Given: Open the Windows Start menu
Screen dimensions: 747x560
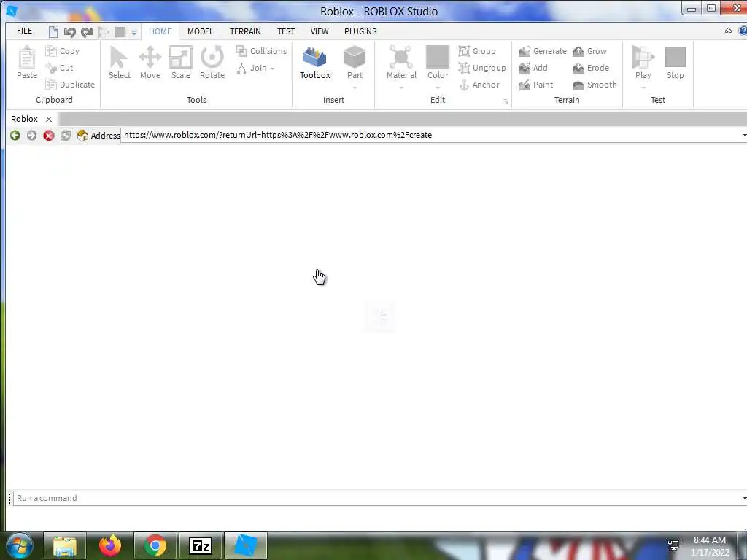Looking at the screenshot, I should [18, 545].
